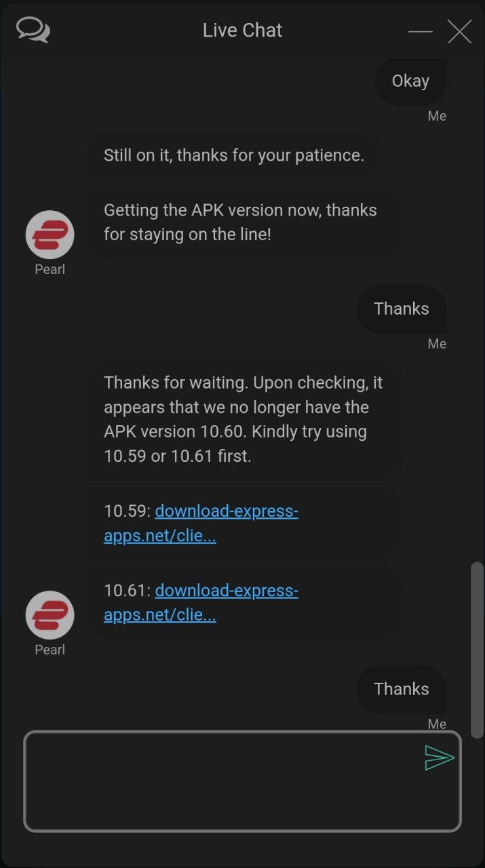Click the Live Chat title text
This screenshot has height=868, width=485.
pyautogui.click(x=242, y=31)
